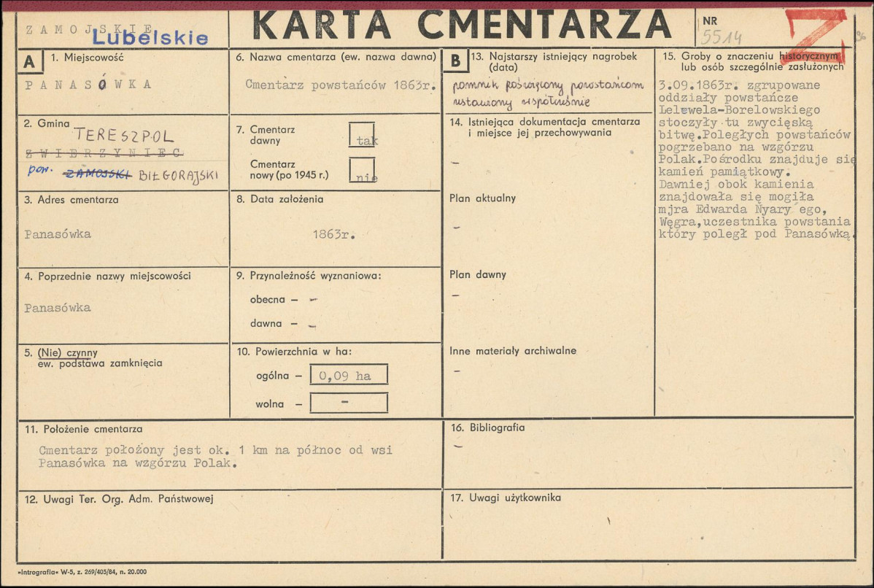Select handwritten "BIŁGORAJSKI"

pyautogui.click(x=178, y=176)
